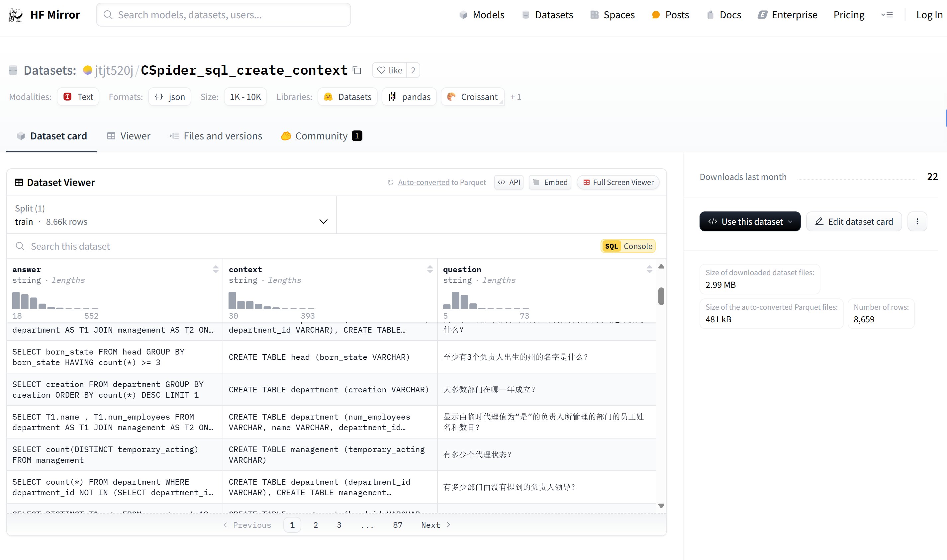Click the sort icon on context column
Image resolution: width=947 pixels, height=560 pixels.
[x=430, y=269]
